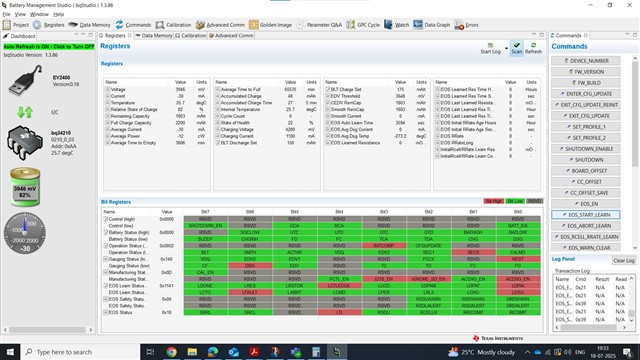Click the bq34210 chip icon
The height and width of the screenshot is (360, 640).
24,142
